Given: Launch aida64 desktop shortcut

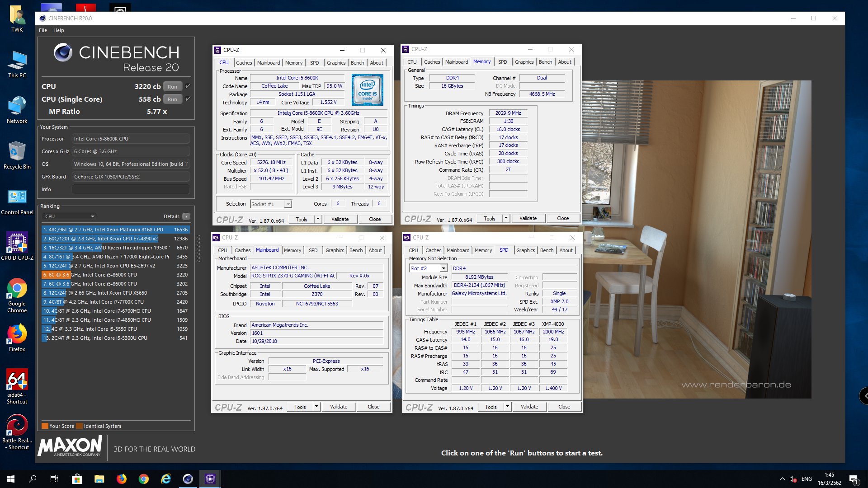Looking at the screenshot, I should pos(17,387).
